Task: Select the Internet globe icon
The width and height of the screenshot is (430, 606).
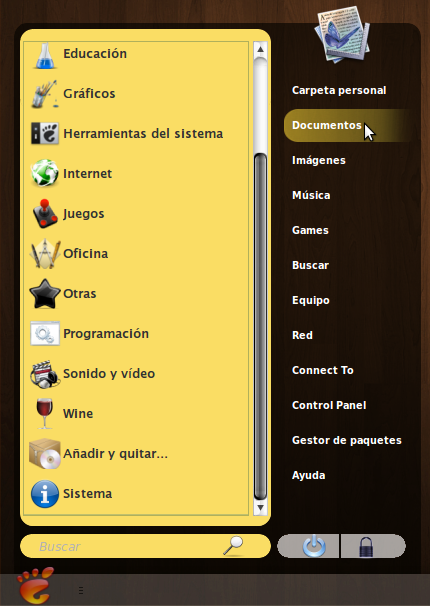Action: tap(45, 173)
